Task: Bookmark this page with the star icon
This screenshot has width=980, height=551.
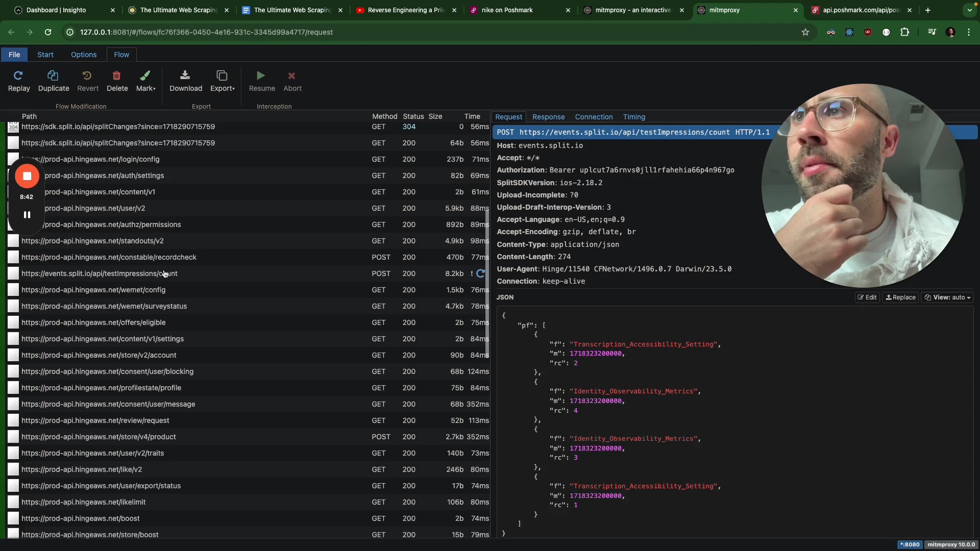Action: click(805, 32)
